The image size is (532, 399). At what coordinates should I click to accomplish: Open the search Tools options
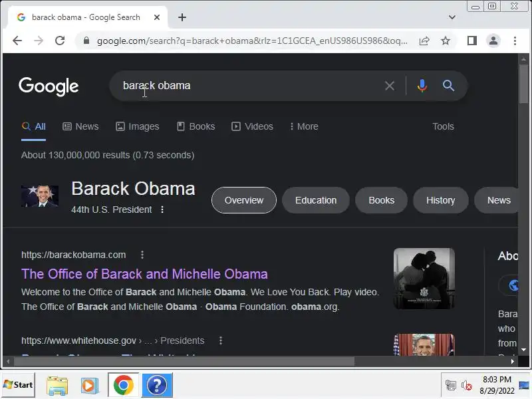click(x=443, y=126)
